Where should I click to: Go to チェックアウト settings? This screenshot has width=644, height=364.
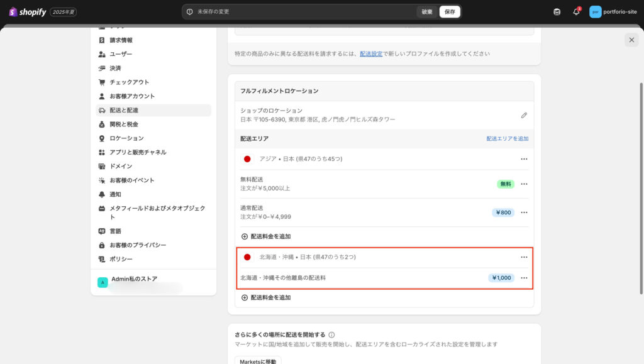(x=129, y=82)
